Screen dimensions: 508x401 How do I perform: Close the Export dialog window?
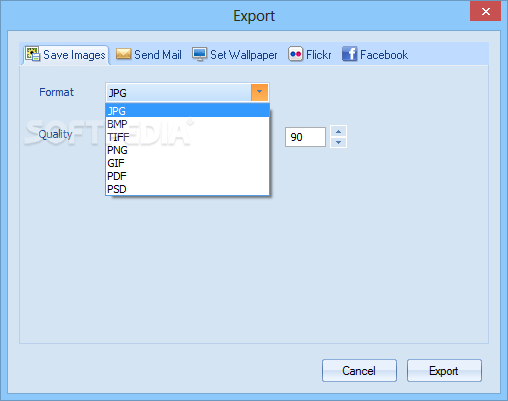[485, 11]
